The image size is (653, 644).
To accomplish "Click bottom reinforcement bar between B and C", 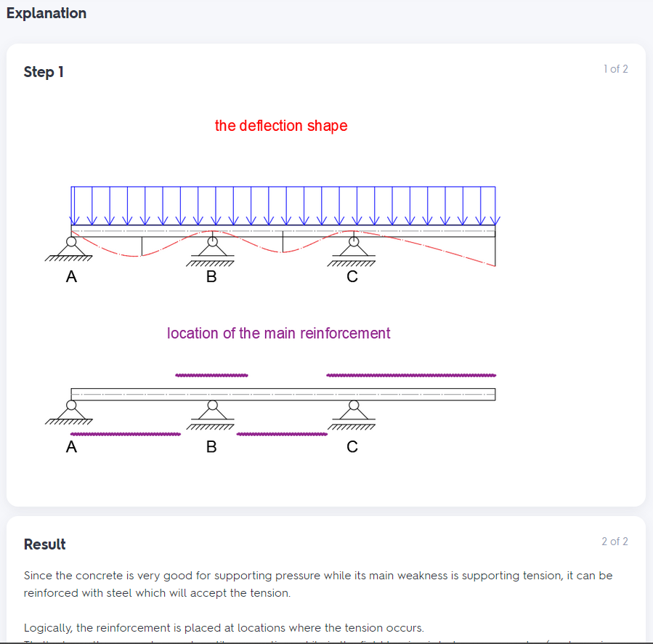I will pyautogui.click(x=282, y=434).
